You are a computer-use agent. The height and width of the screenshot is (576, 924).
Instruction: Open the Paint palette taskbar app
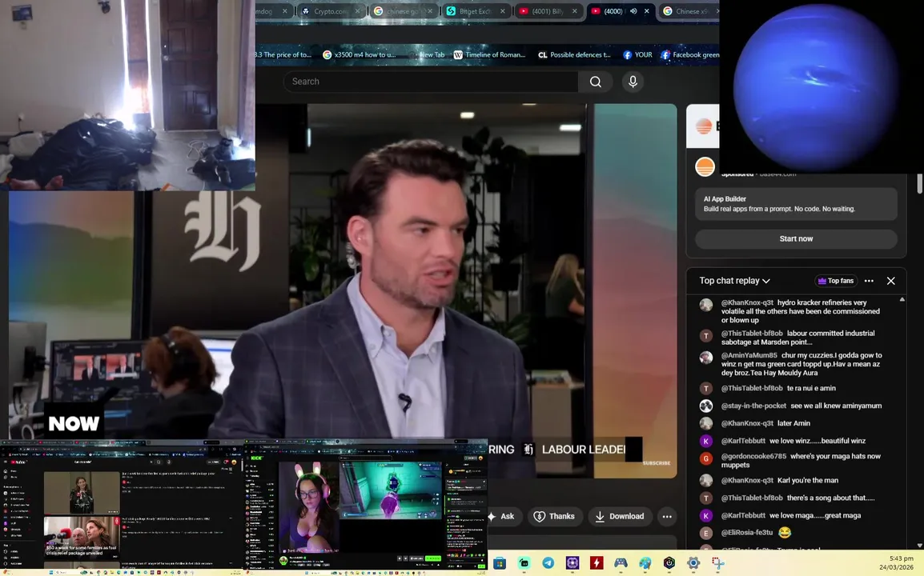tap(645, 563)
